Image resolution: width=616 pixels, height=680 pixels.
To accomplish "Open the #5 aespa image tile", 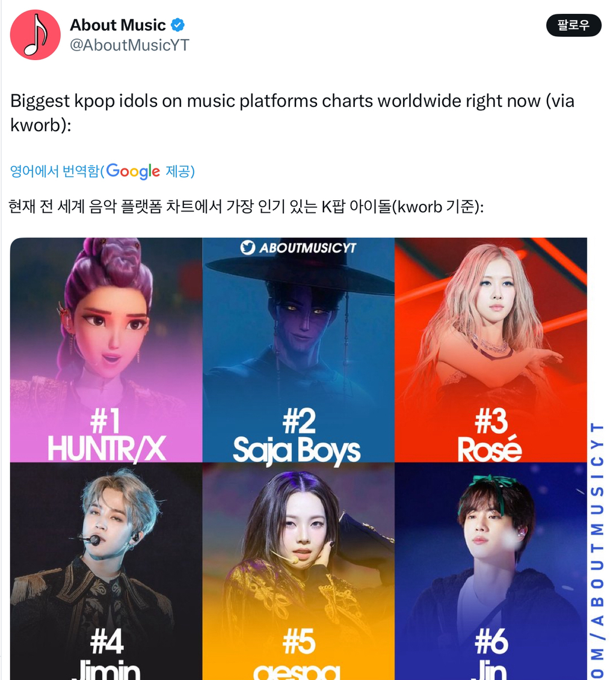I will 298,571.
